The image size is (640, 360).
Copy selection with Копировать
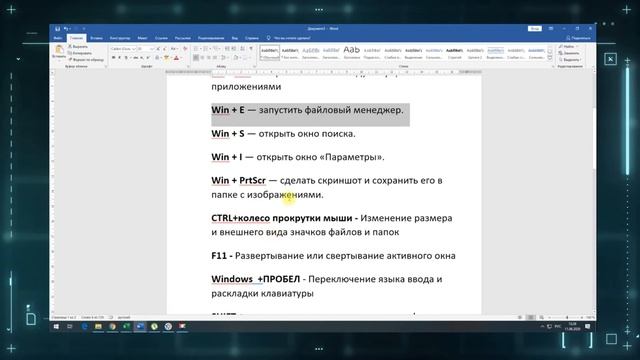click(x=80, y=53)
